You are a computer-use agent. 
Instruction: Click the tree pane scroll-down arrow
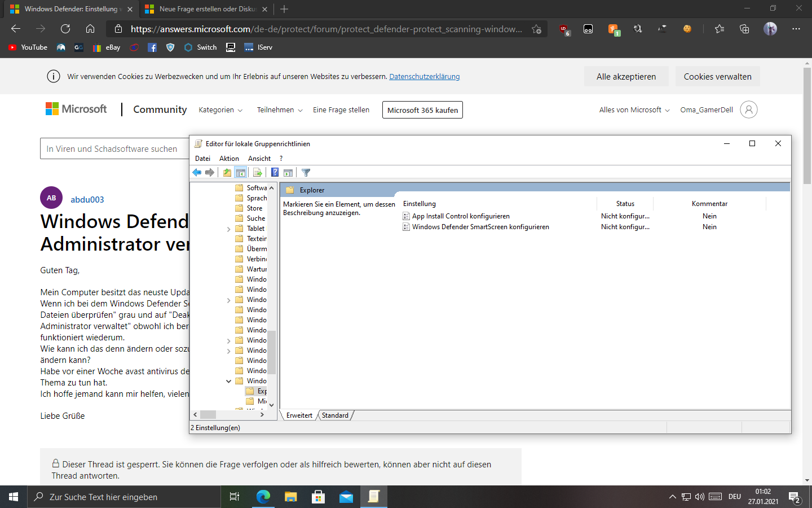(x=271, y=405)
